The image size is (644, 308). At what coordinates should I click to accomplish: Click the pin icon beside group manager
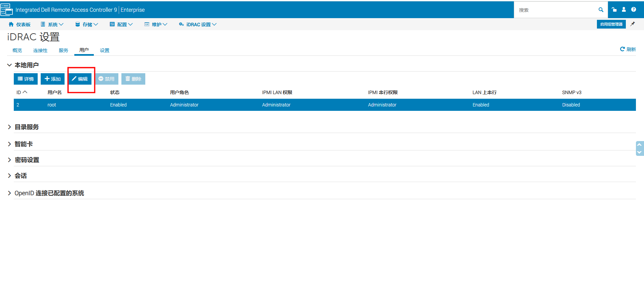coord(633,24)
